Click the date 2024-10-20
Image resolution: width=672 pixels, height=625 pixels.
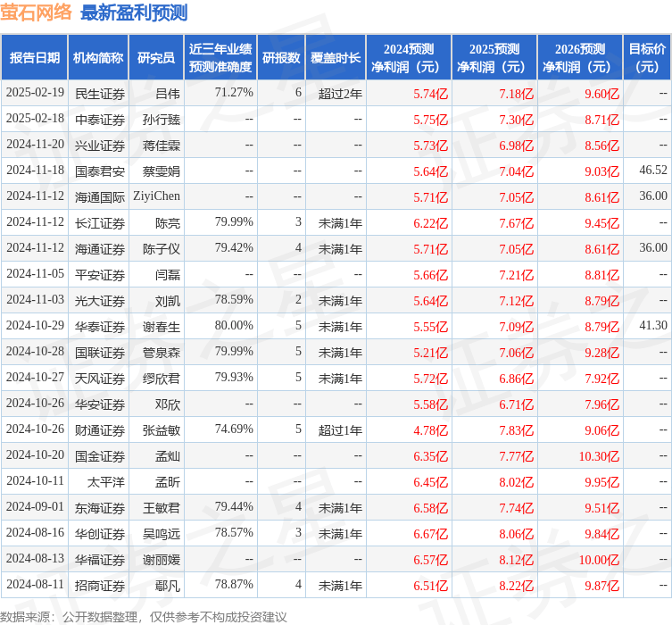coord(35,454)
